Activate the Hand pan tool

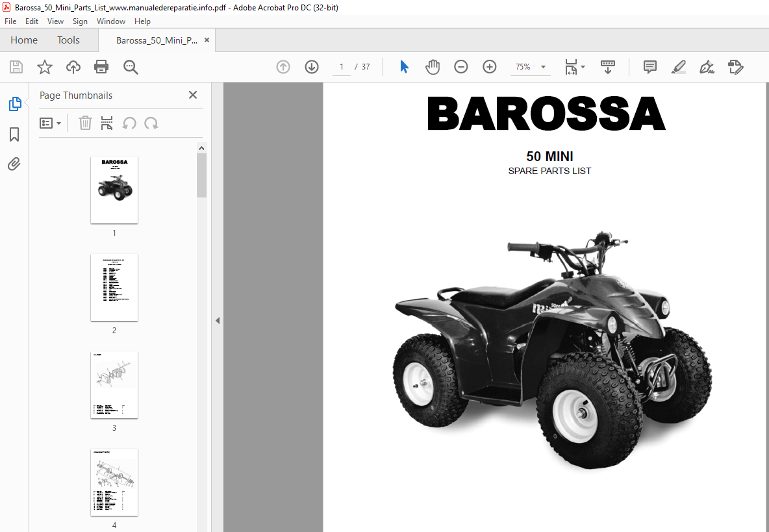[x=432, y=67]
